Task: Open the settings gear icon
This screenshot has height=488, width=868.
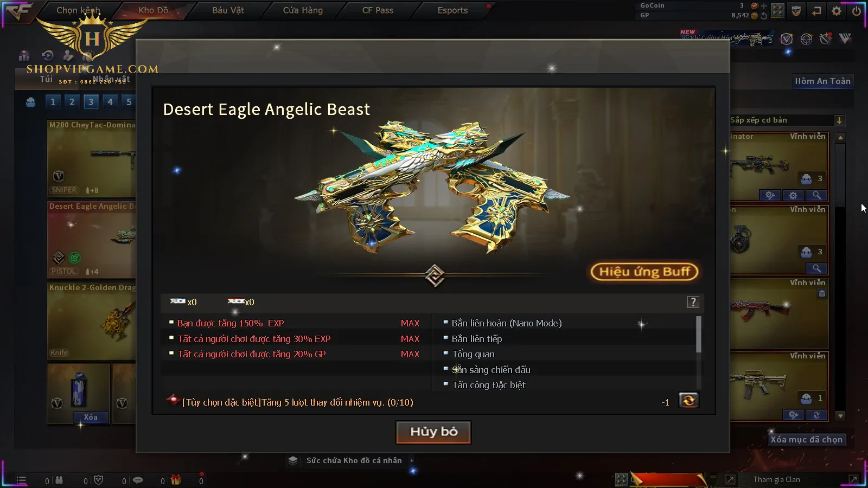Action: pyautogui.click(x=837, y=11)
